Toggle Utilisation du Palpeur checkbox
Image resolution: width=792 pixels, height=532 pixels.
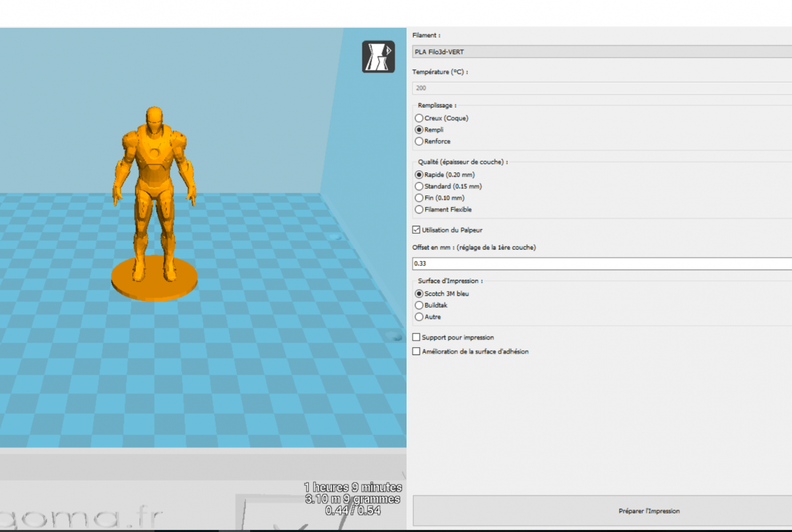tap(416, 230)
